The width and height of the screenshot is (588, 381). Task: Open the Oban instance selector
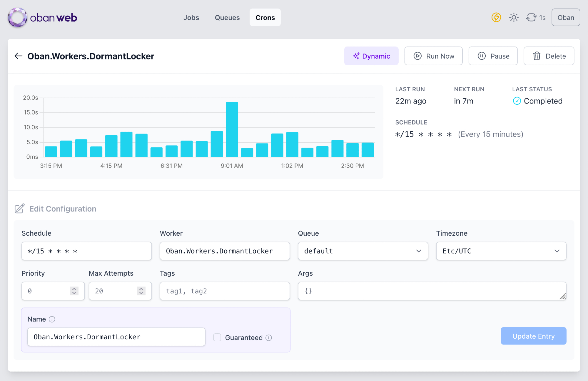click(565, 17)
